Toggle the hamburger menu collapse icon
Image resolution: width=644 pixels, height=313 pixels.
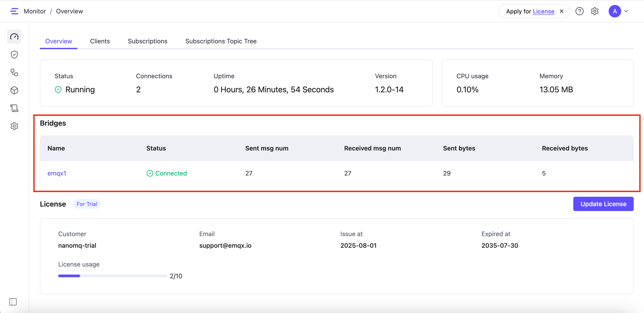tap(14, 11)
